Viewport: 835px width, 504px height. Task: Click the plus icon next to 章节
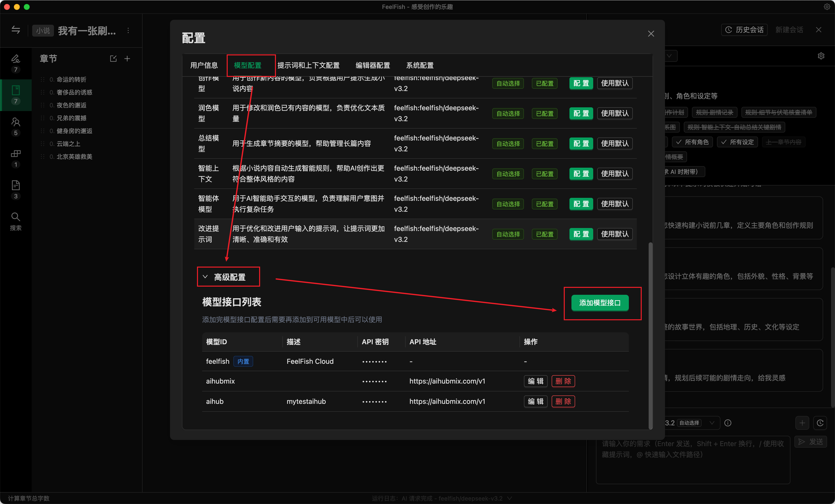(x=127, y=59)
